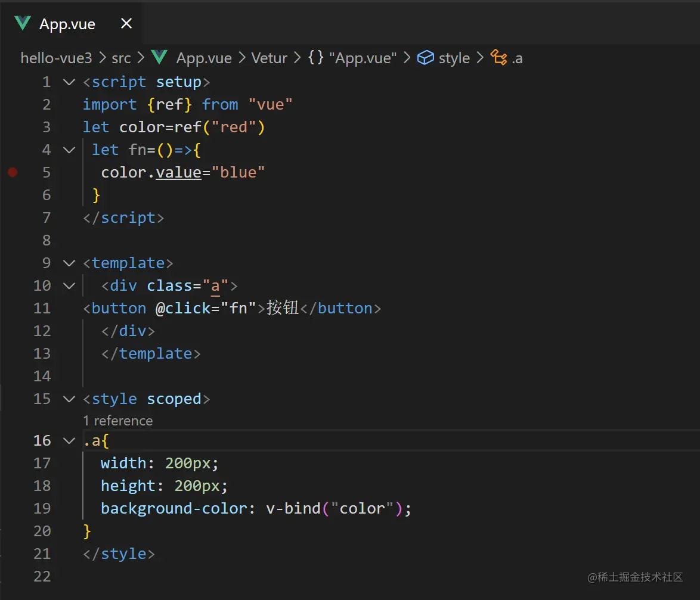The image size is (700, 600).
Task: Select the App.vue editor tab
Action: click(x=67, y=24)
